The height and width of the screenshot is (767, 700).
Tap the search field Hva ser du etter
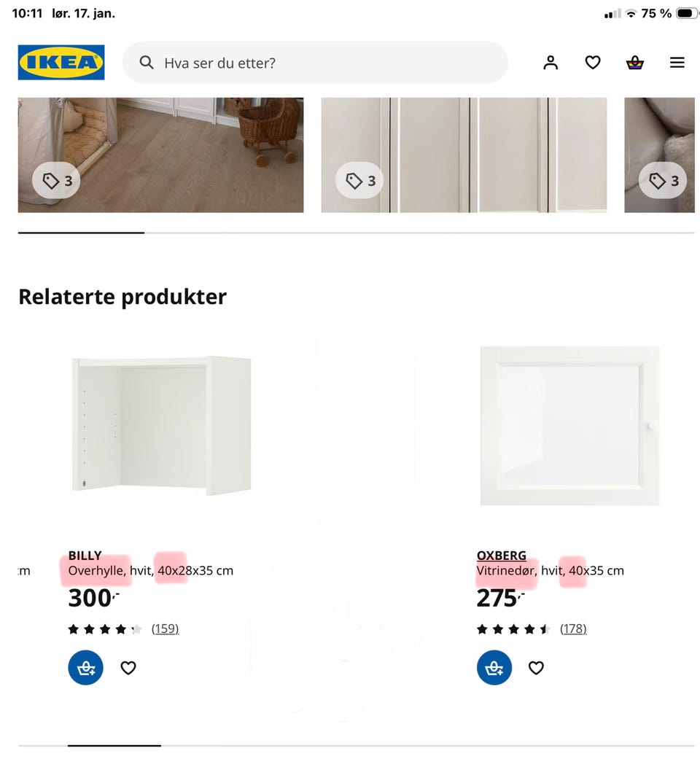314,63
